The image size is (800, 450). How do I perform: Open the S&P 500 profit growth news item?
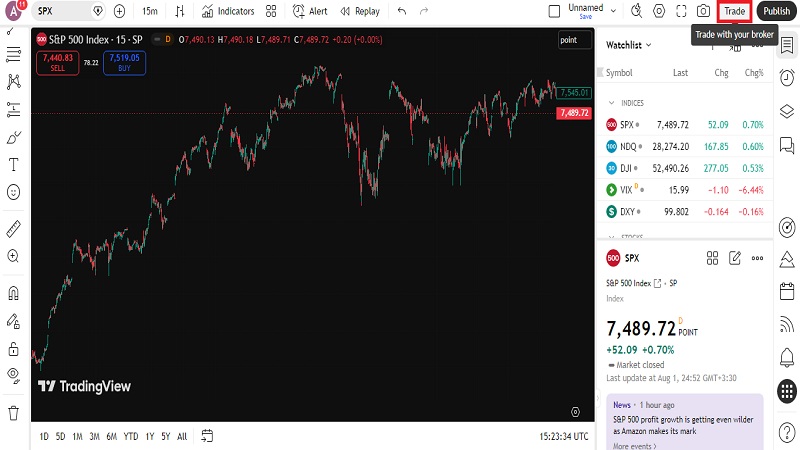click(x=684, y=425)
